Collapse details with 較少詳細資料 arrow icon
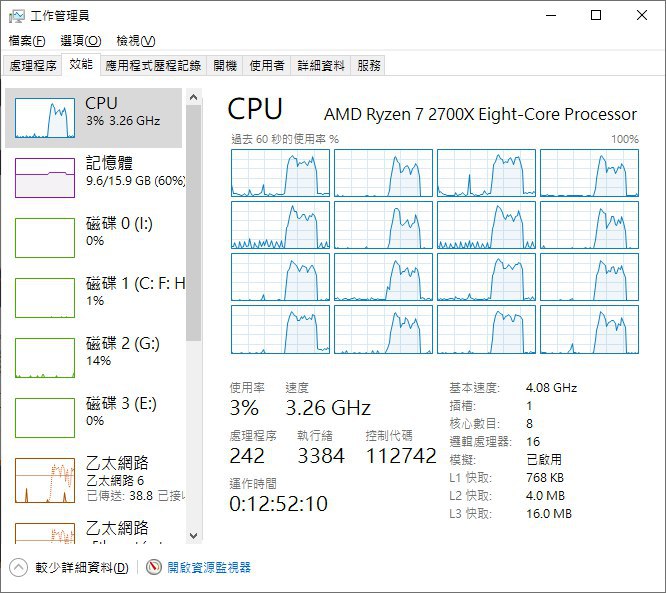This screenshot has height=593, width=666. 18,568
